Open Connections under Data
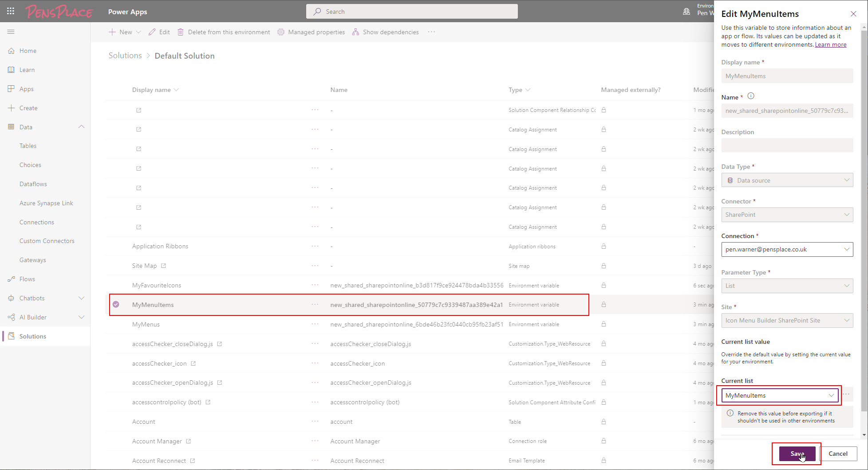The image size is (868, 470). [37, 222]
